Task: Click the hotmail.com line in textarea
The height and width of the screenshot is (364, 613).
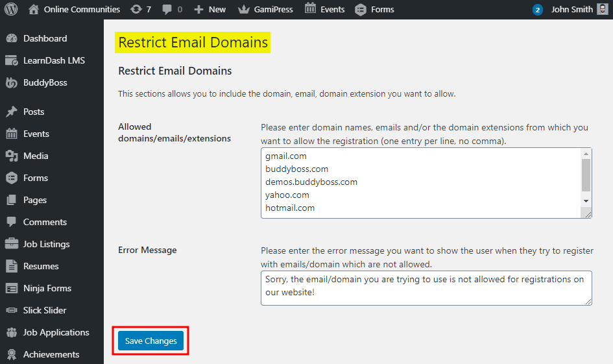Action: (290, 208)
